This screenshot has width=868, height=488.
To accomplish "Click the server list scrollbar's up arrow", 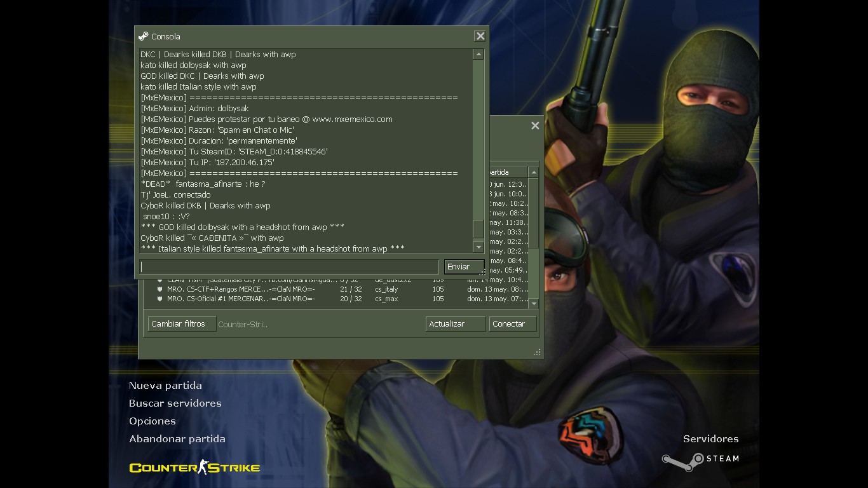I will (x=534, y=172).
